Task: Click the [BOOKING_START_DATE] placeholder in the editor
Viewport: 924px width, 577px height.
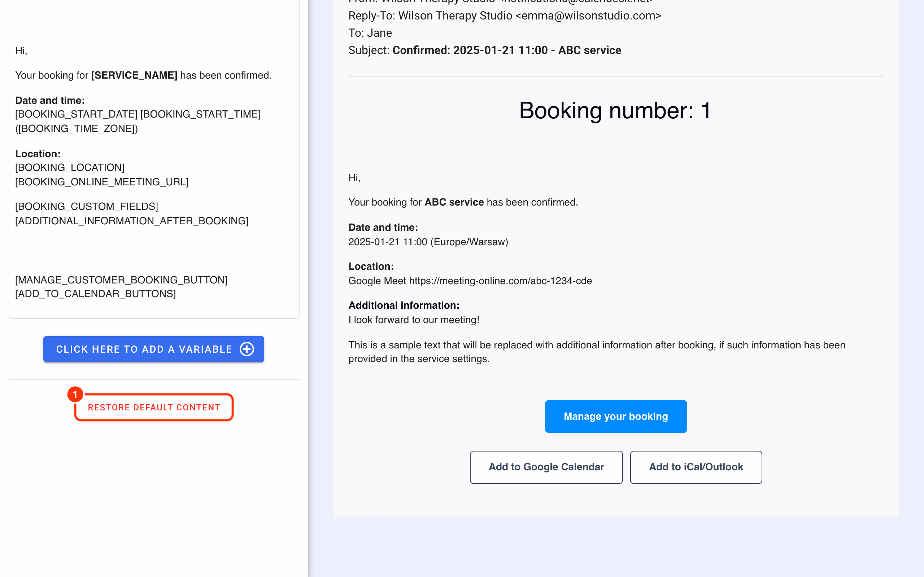Action: pos(77,114)
